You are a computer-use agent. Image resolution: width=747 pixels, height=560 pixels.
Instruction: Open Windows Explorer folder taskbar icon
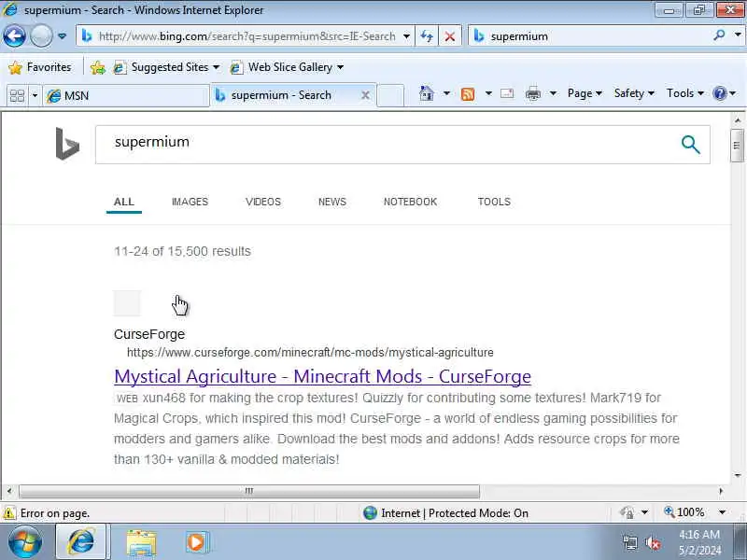(x=141, y=543)
